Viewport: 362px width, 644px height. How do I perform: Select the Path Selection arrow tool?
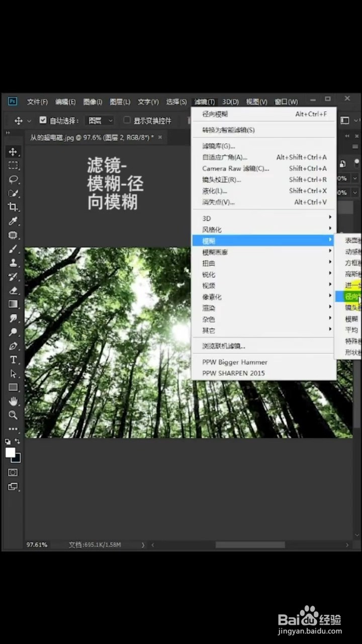13,374
